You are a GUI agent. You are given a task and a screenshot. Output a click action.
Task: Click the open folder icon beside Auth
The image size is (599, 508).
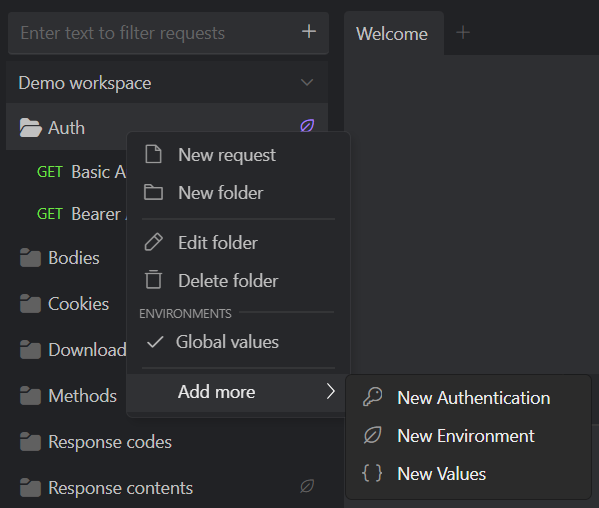pyautogui.click(x=31, y=128)
